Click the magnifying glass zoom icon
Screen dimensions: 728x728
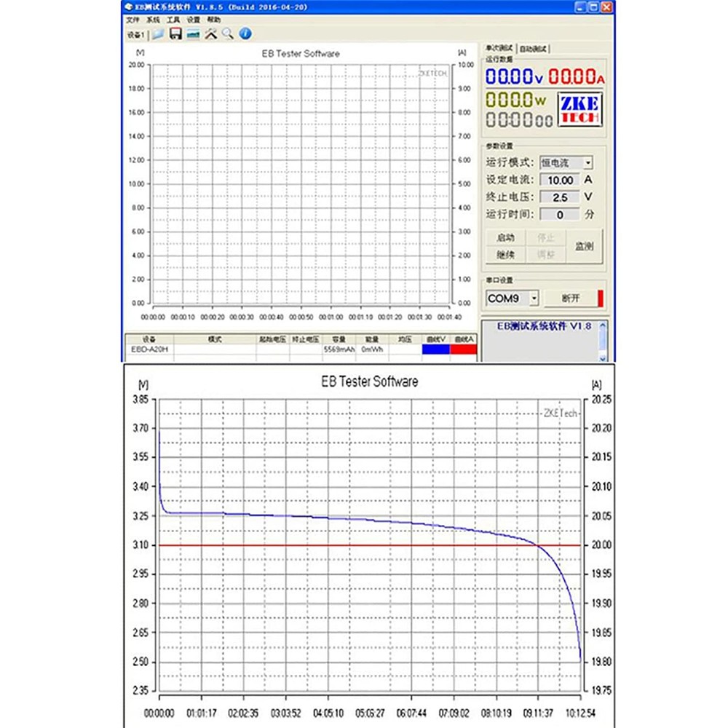pos(228,34)
